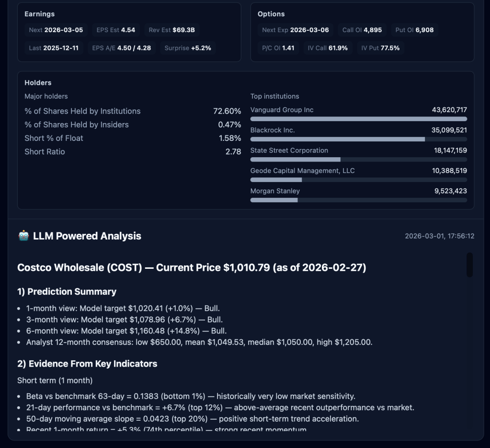Click the Morgan Stanley holdings bar
Viewport: 490px width, 448px height.
click(x=358, y=200)
